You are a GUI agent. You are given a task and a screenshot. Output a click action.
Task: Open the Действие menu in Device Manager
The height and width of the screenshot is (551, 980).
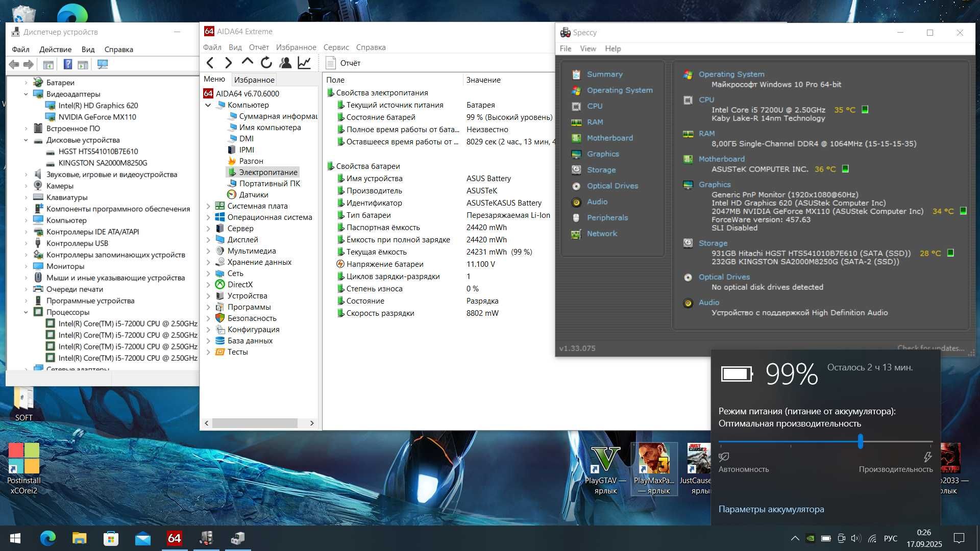(55, 49)
